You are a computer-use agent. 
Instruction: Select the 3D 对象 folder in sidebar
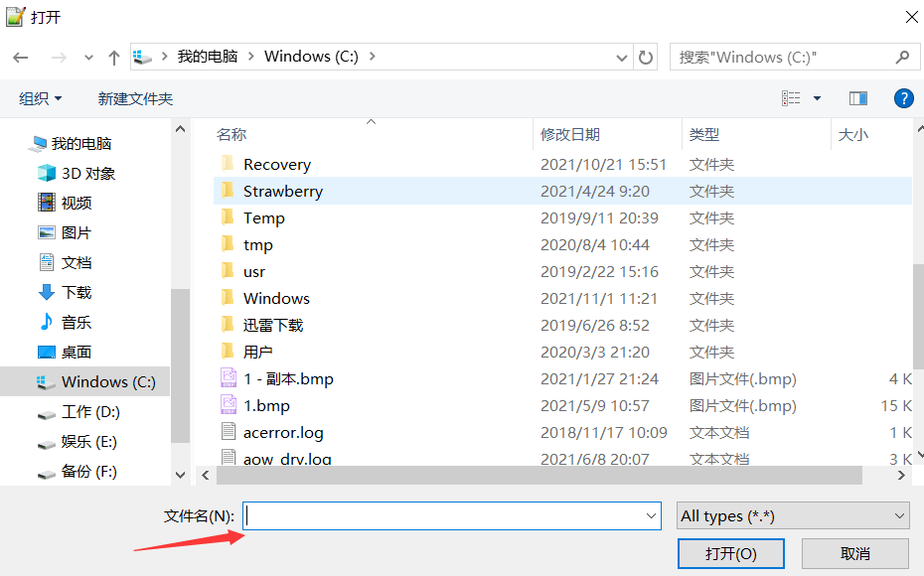tap(87, 173)
